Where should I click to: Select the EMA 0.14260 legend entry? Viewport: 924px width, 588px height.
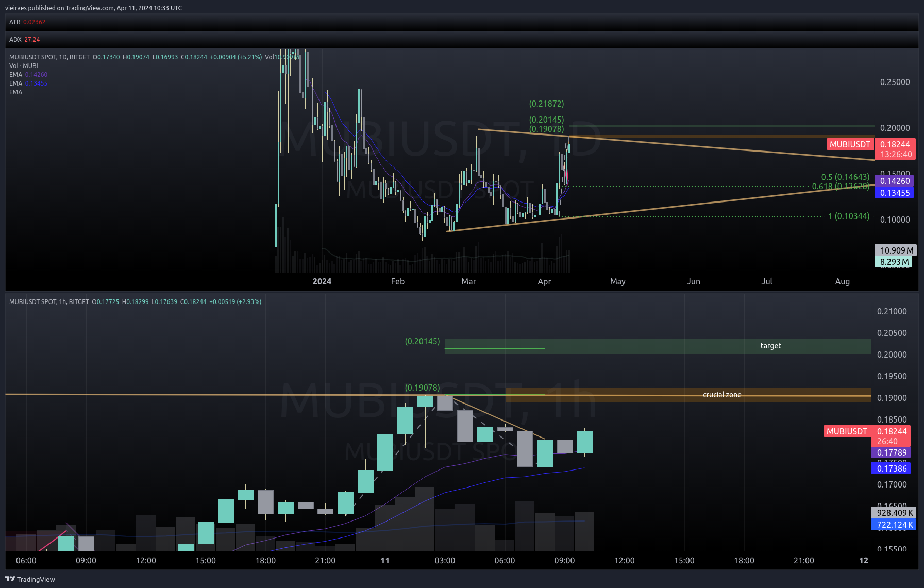pos(28,75)
